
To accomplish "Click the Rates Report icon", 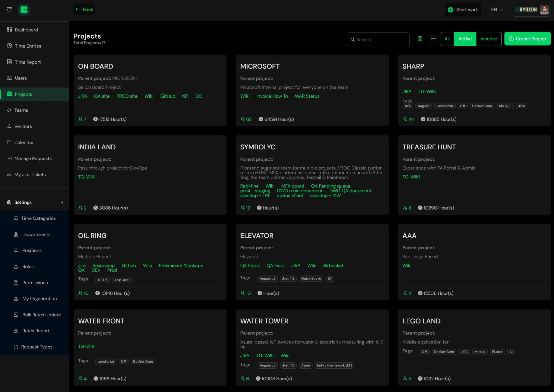I will coord(16,331).
